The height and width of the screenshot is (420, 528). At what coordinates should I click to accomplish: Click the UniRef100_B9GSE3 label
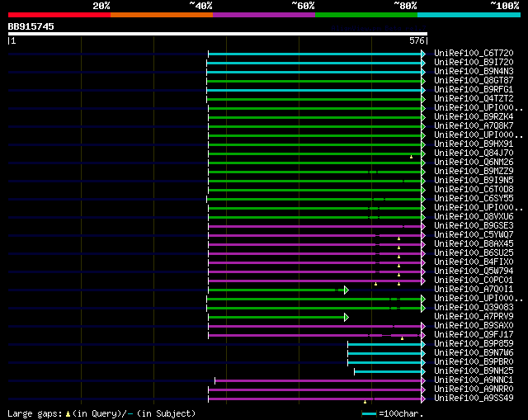point(474,225)
